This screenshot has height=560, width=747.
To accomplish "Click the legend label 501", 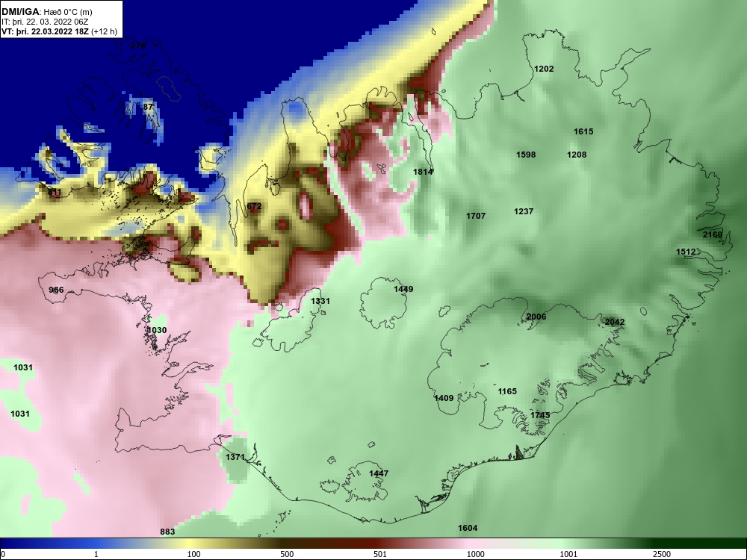I will pyautogui.click(x=379, y=554).
